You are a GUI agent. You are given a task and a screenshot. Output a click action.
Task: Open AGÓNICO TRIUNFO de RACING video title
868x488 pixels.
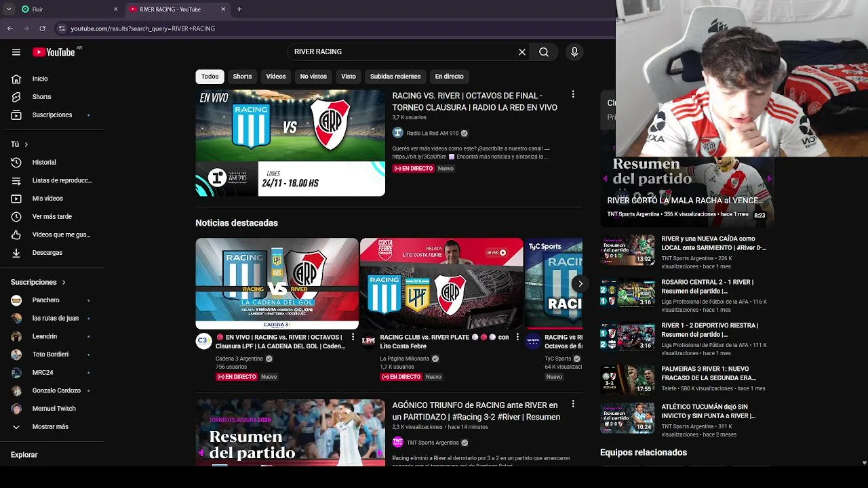[476, 411]
